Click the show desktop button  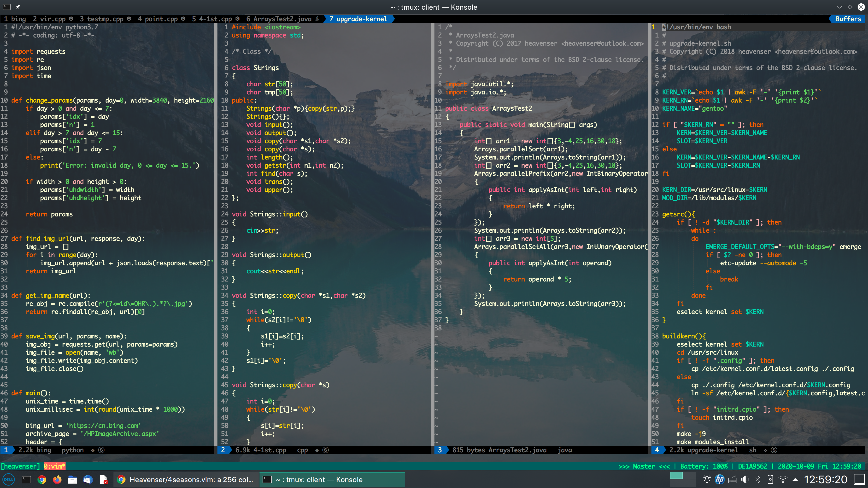(x=860, y=480)
